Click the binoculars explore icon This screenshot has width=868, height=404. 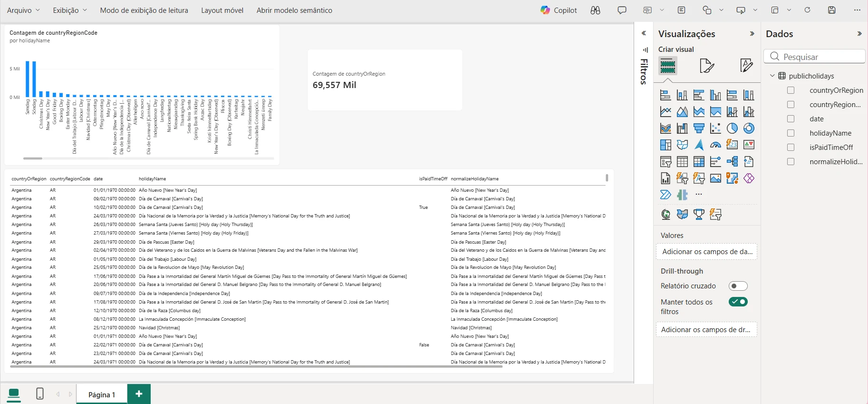coord(595,10)
